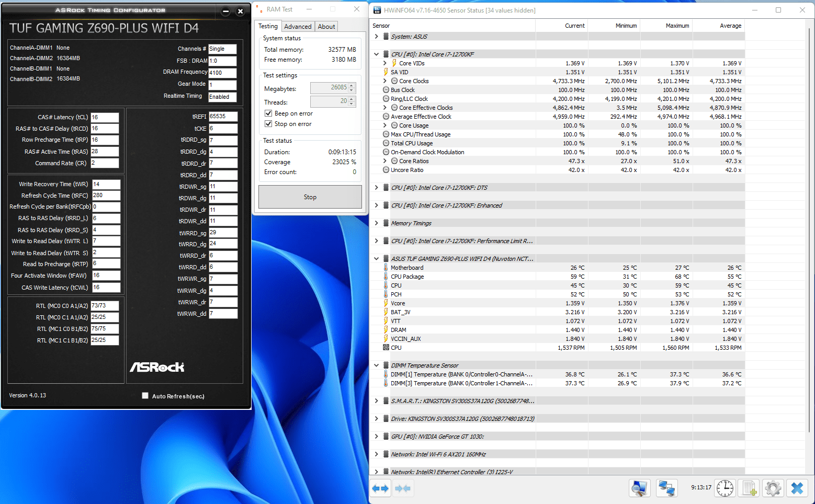Enable Auto Refresh(sec) checkbox
The height and width of the screenshot is (504, 815).
[145, 396]
